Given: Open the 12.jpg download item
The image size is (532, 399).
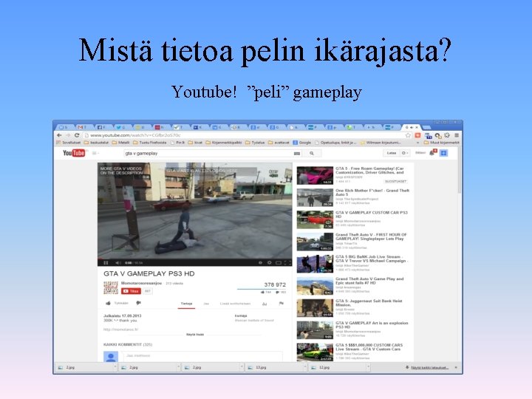Looking at the screenshot, I should (x=338, y=367).
